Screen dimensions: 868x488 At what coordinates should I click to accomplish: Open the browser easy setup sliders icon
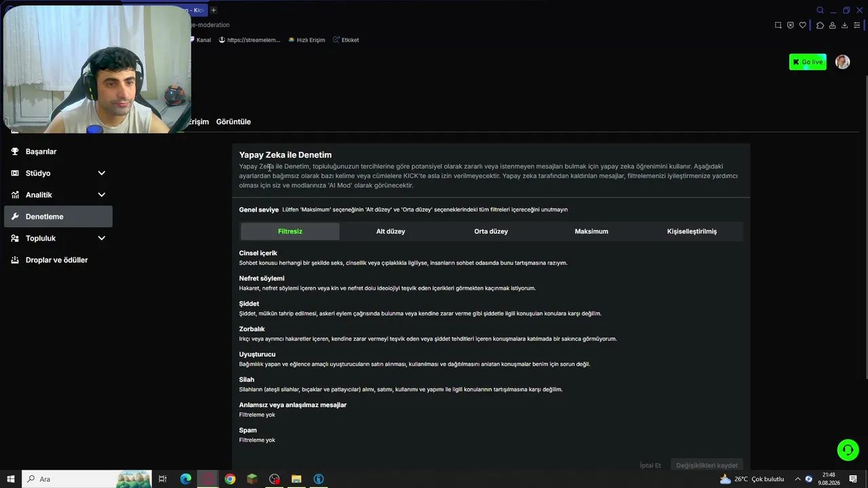coord(857,25)
